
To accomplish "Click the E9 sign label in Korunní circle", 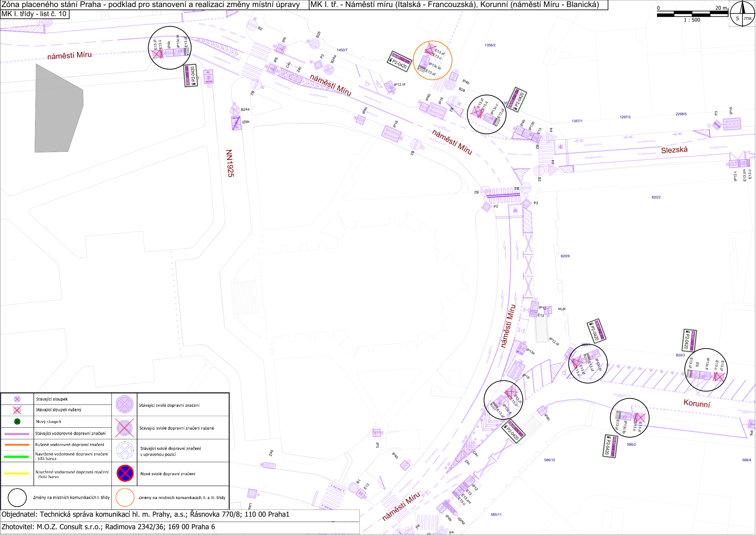I will coord(697,365).
